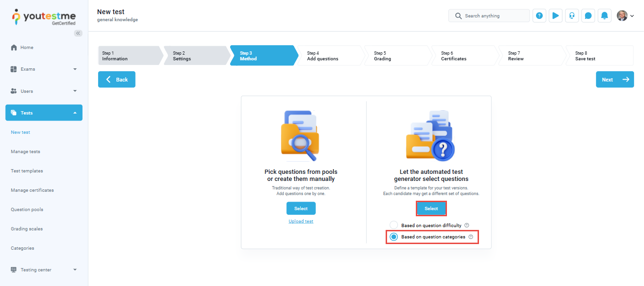Collapse the sidebar with double-chevron icon
This screenshot has width=644, height=286.
coord(78,33)
